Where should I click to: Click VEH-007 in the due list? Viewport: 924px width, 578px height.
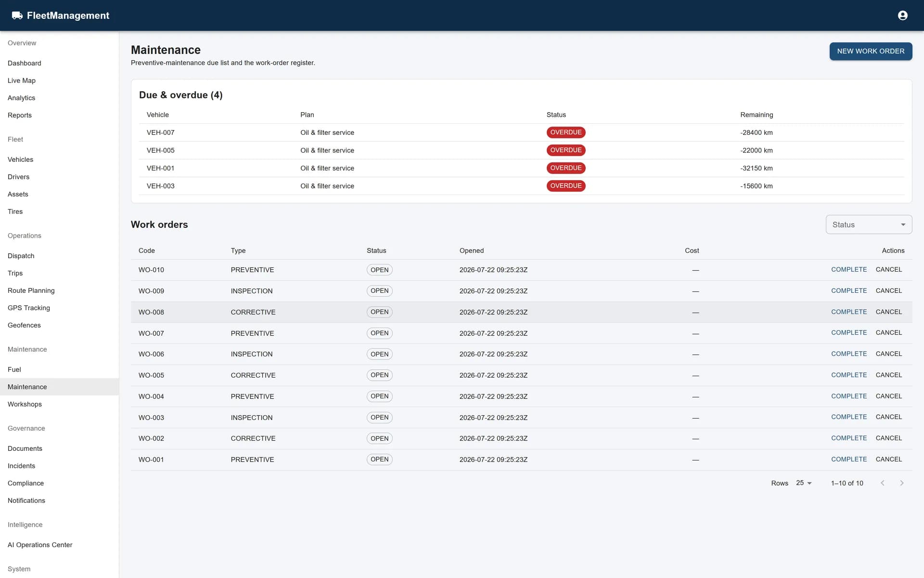[160, 132]
